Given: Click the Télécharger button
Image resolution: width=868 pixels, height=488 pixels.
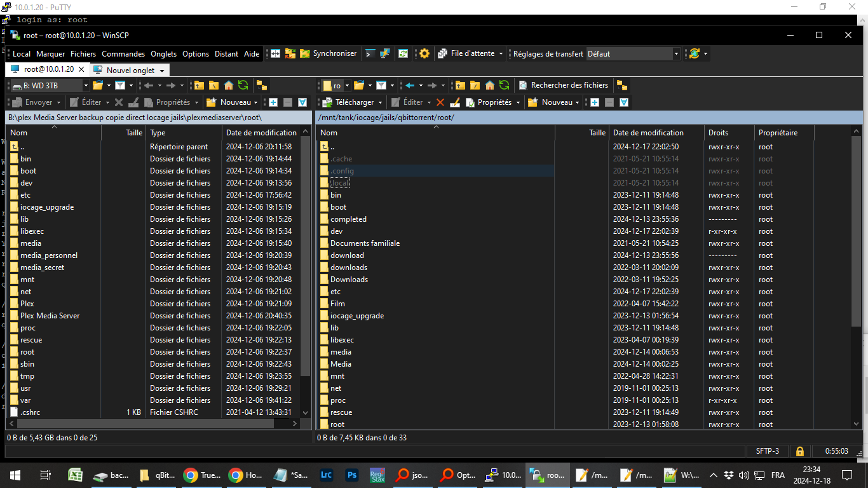Looking at the screenshot, I should [x=348, y=102].
